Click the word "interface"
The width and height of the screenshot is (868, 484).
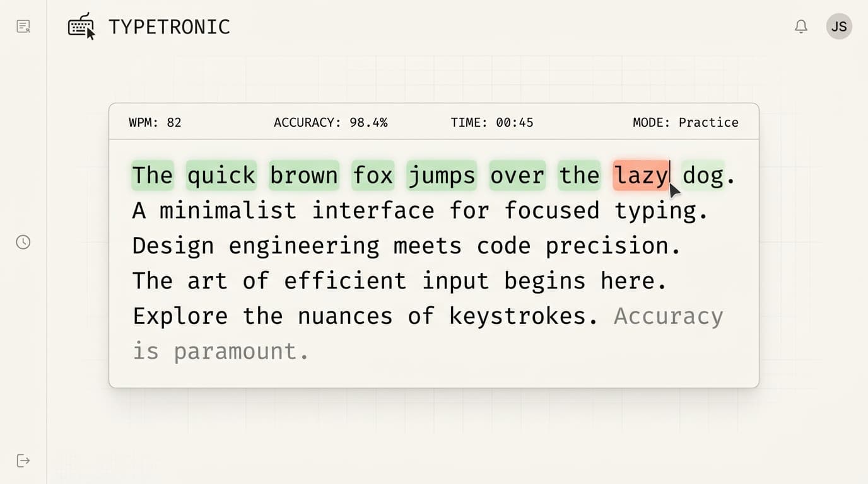tap(373, 210)
